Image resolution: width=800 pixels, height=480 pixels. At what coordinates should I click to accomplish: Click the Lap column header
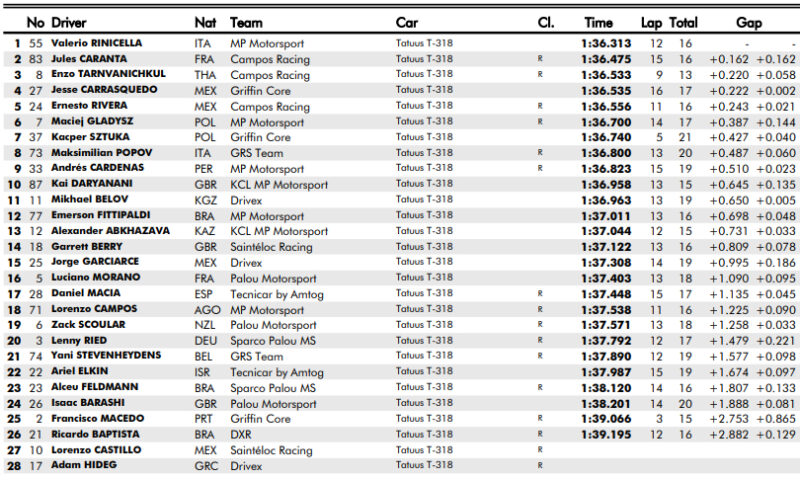652,22
